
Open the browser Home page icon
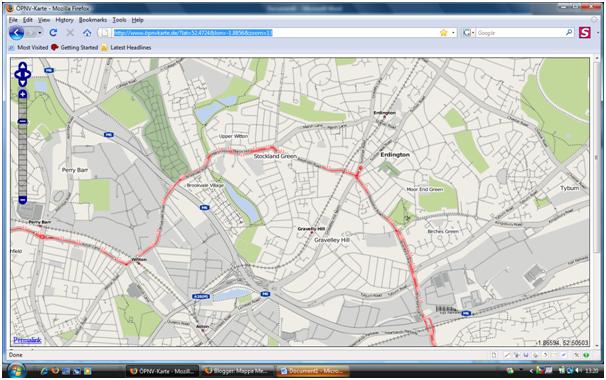click(87, 33)
